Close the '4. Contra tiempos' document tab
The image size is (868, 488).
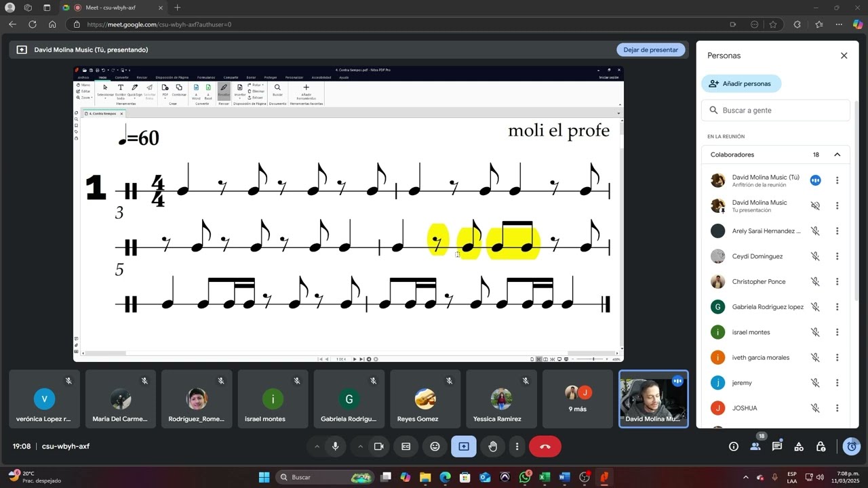(121, 114)
